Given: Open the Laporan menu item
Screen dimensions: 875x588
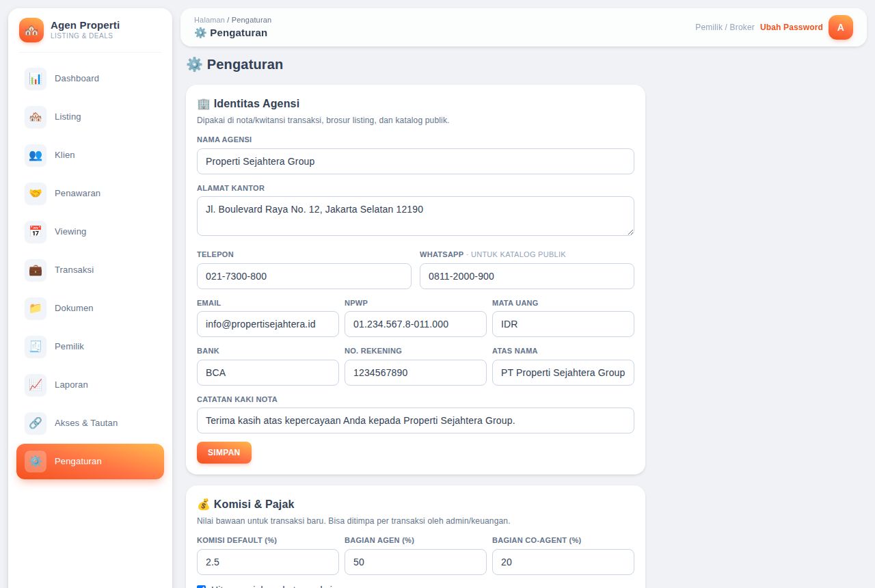Looking at the screenshot, I should coord(90,385).
